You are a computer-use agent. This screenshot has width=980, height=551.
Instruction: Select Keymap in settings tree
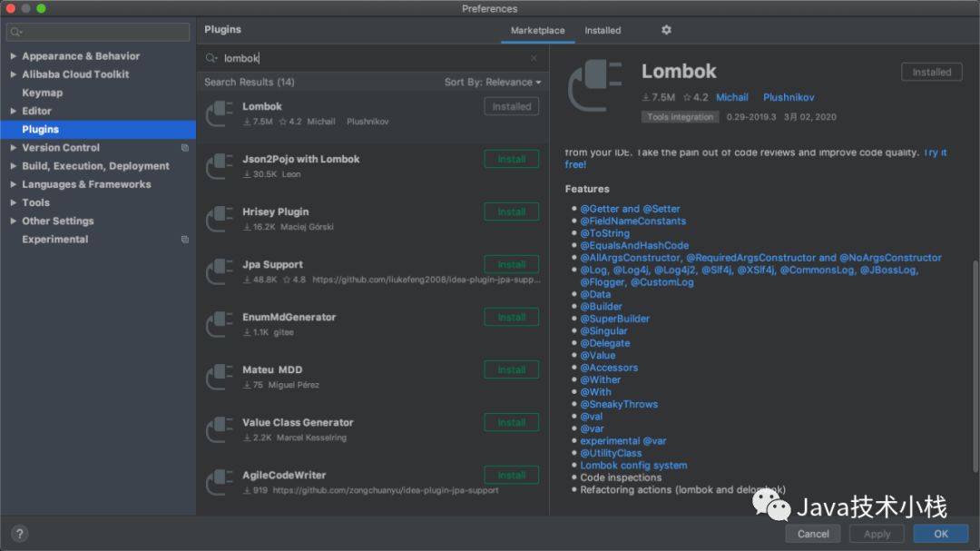click(x=42, y=93)
